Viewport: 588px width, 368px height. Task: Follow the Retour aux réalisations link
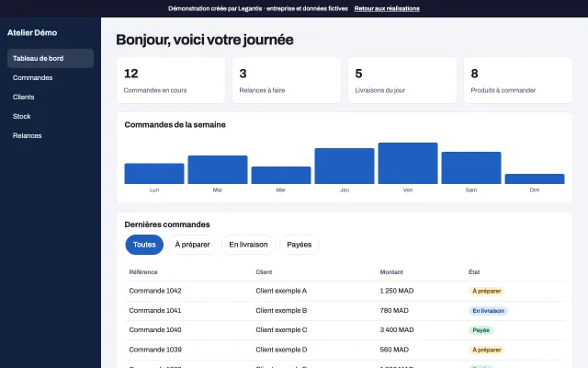click(387, 8)
